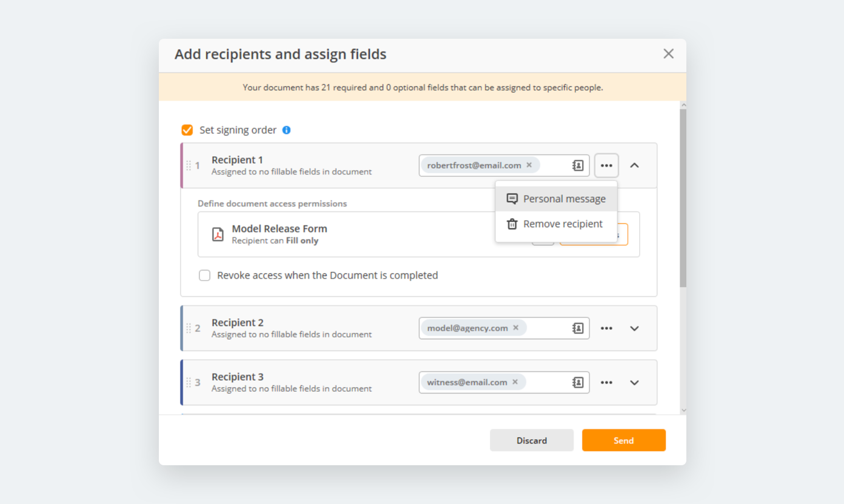Open address book for Recipient 1
Viewport: 844px width, 504px height.
point(578,165)
